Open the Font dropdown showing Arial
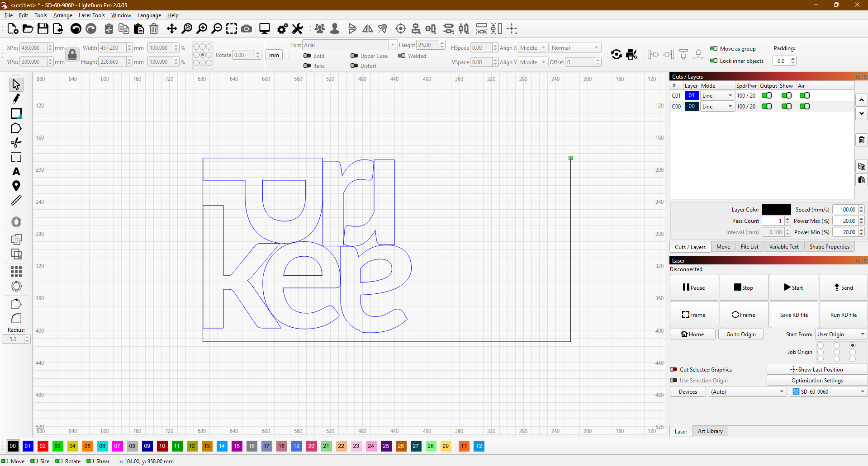The image size is (868, 466). [350, 45]
